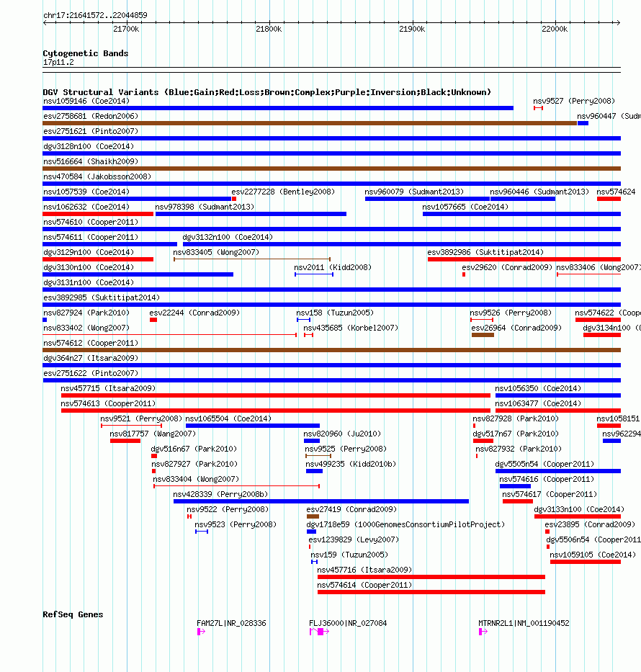
Task: Click the red nsv817757 (Wang2007) loss bar
Action: coord(125,441)
